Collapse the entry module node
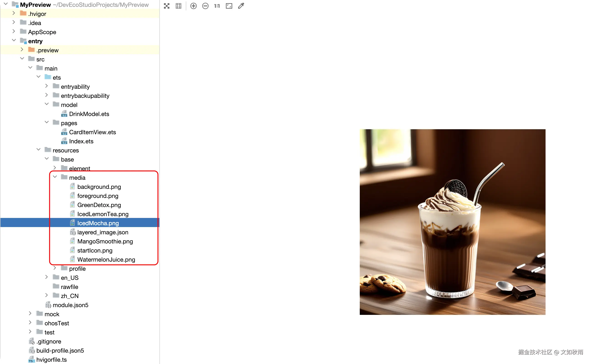This screenshot has width=592, height=364. (14, 40)
